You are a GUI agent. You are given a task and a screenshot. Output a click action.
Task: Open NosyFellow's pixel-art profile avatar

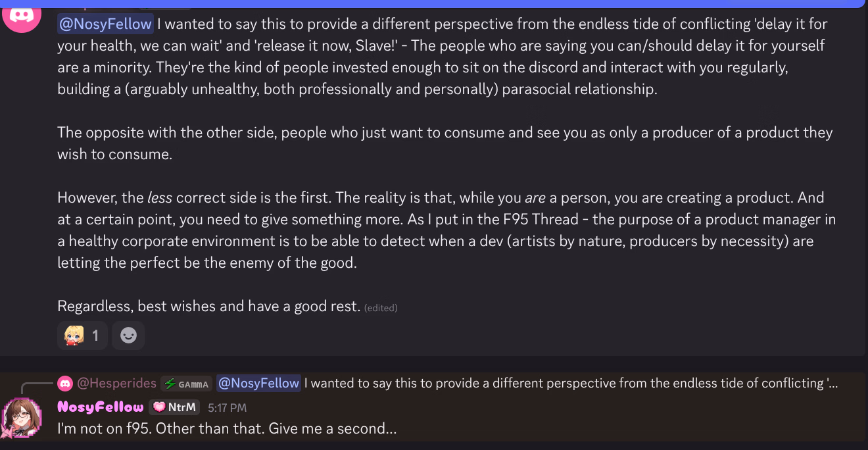pos(22,418)
